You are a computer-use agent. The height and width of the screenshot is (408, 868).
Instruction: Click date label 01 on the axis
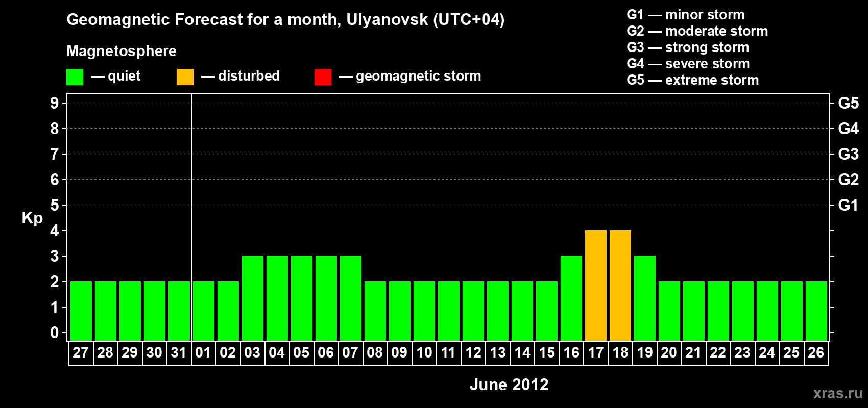pyautogui.click(x=203, y=353)
